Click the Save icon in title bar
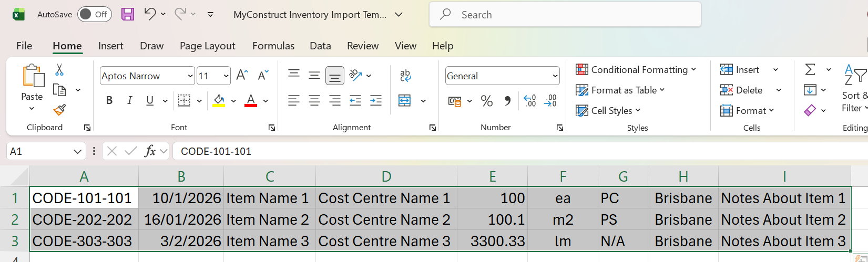868x262 pixels. (128, 14)
